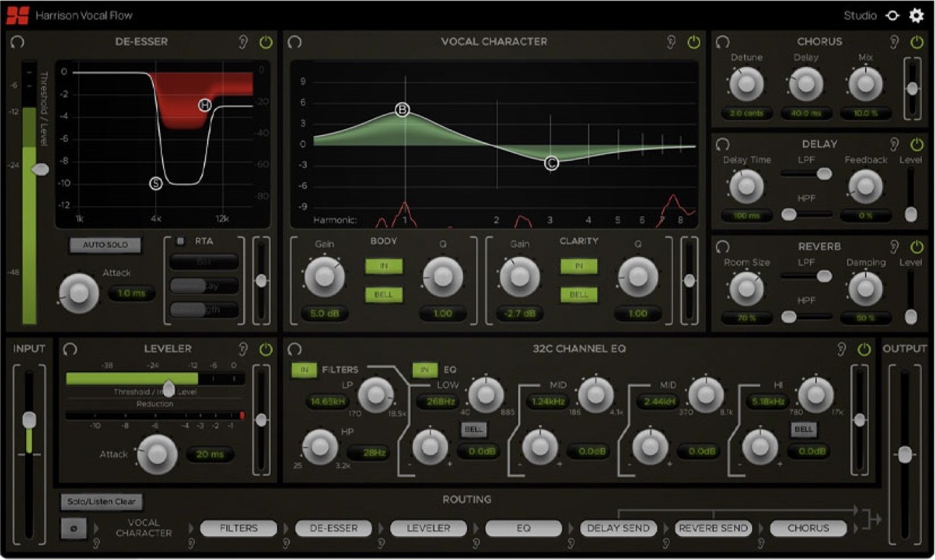The image size is (935, 560).
Task: Toggle the De-Esser power button
Action: coord(266,42)
